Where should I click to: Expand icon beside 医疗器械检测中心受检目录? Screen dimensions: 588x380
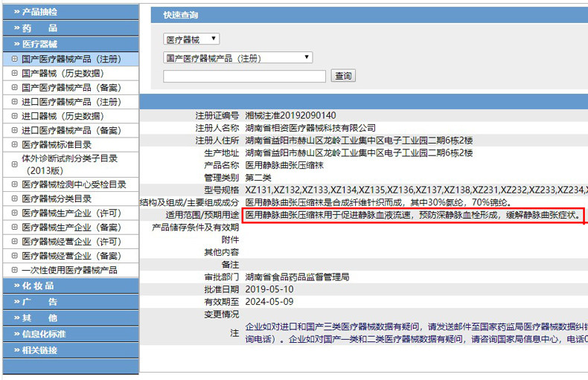[15, 184]
